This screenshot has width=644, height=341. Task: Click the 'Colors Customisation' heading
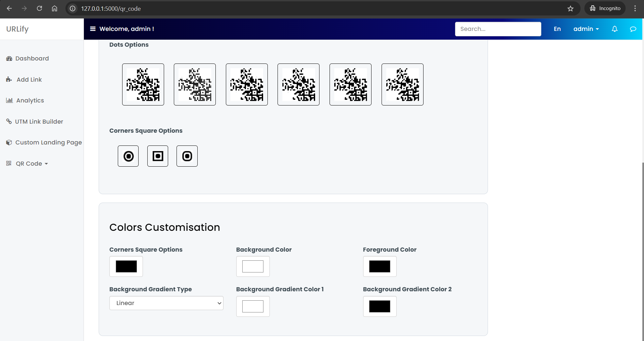coord(165,227)
